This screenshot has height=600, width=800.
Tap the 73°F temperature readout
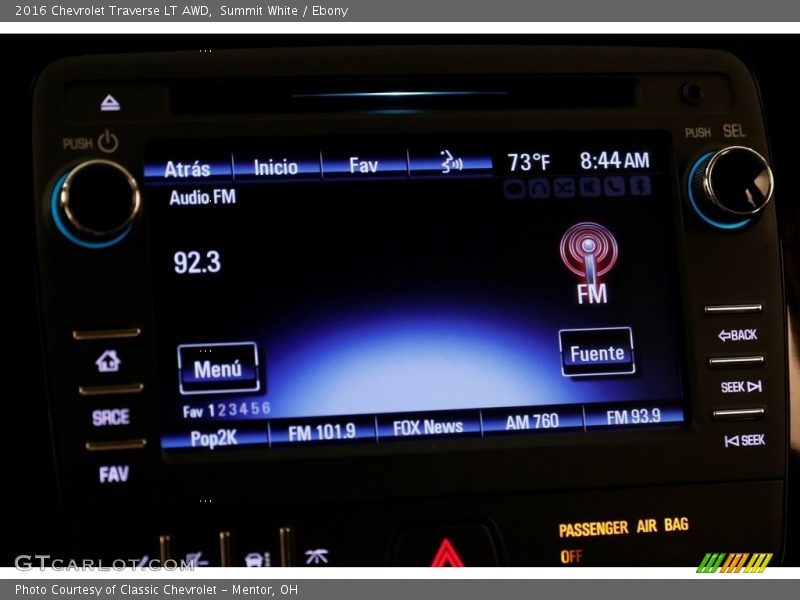coord(529,162)
